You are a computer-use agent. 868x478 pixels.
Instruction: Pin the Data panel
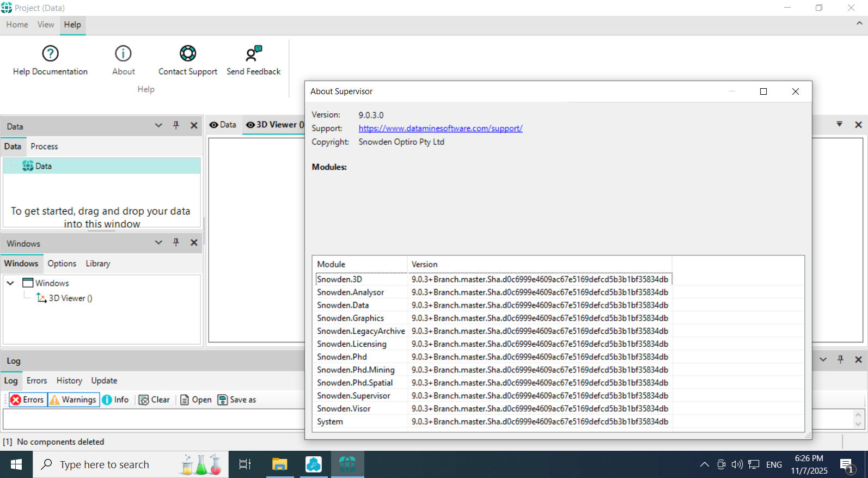(176, 126)
